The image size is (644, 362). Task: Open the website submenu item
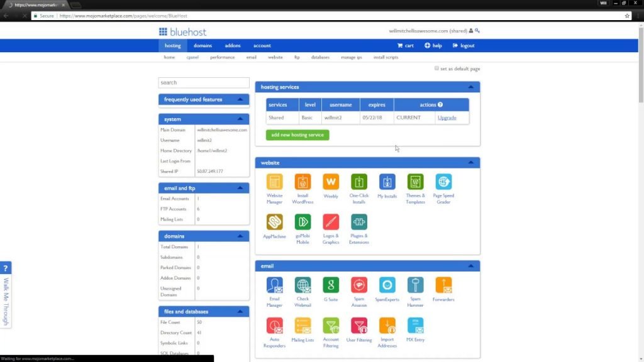[x=275, y=57]
